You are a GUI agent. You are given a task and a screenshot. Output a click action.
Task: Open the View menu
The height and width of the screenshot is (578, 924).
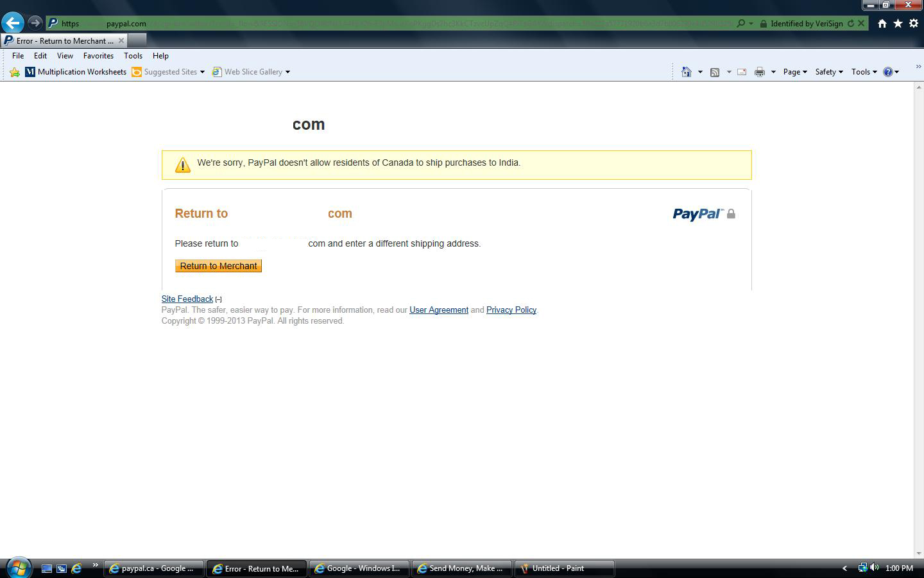tap(65, 56)
